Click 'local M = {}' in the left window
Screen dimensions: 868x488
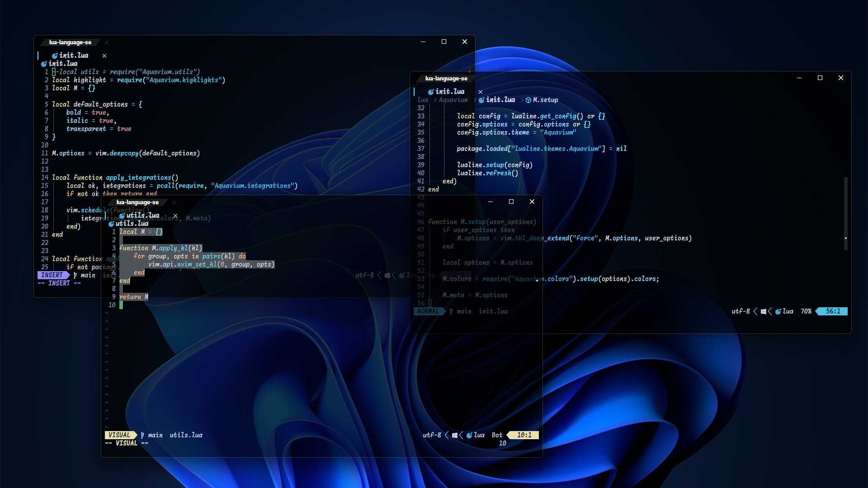pyautogui.click(x=74, y=88)
